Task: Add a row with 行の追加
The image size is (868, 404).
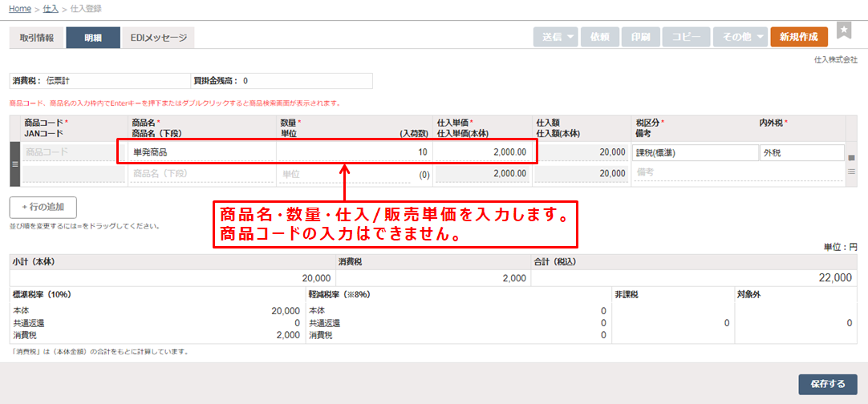Action: 43,208
